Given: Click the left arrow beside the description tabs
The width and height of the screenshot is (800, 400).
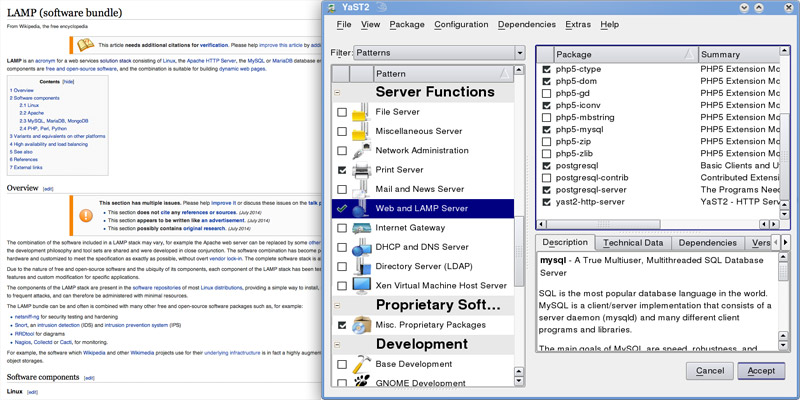Looking at the screenshot, I should [x=776, y=242].
